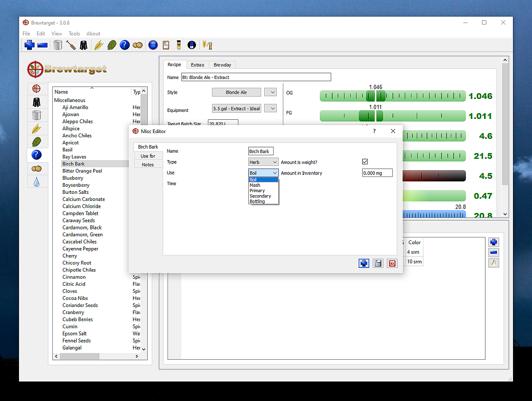
Task: Click the mash paddle icon in the toolbar
Action: coord(71,45)
